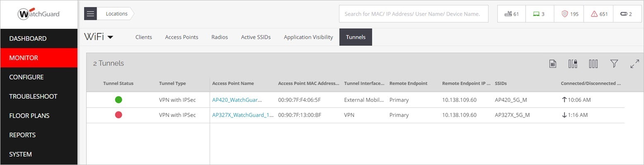This screenshot has height=165, width=644.
Task: Sort by Tunnel Status column
Action: [x=118, y=83]
